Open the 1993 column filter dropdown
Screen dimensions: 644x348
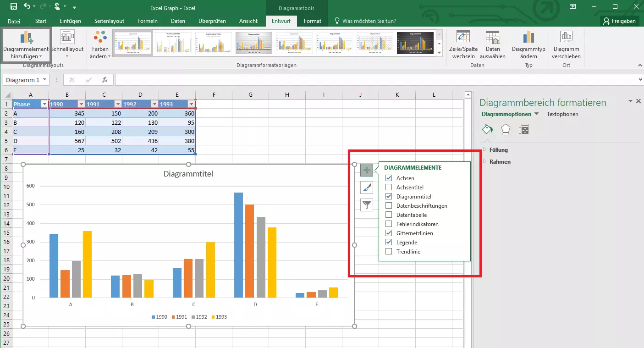point(191,104)
